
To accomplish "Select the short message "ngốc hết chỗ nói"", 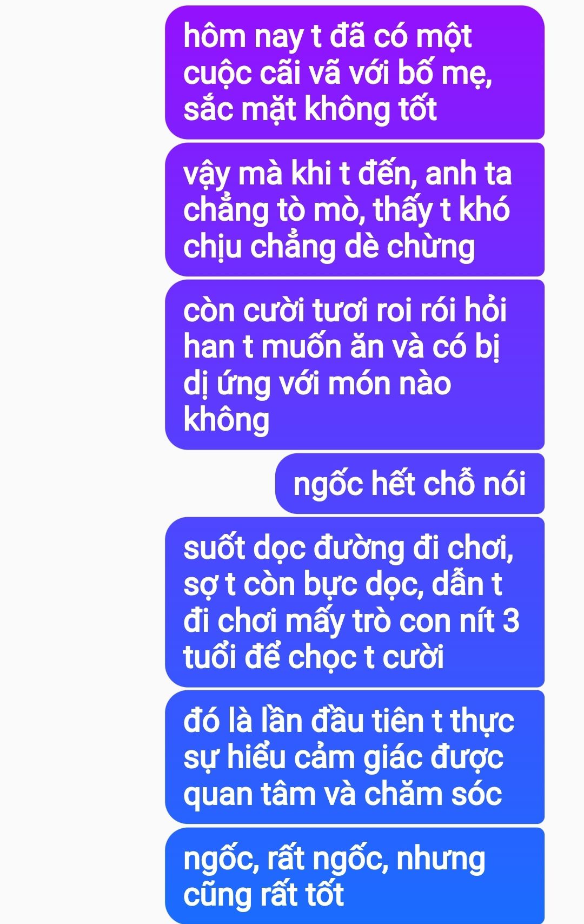I will click(x=410, y=484).
